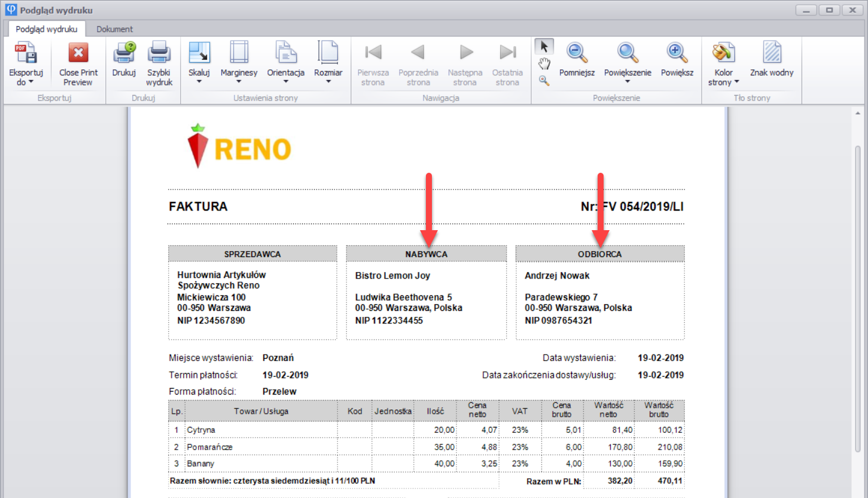Open Powiększenie zoom level icon
This screenshot has height=498, width=868.
(628, 53)
